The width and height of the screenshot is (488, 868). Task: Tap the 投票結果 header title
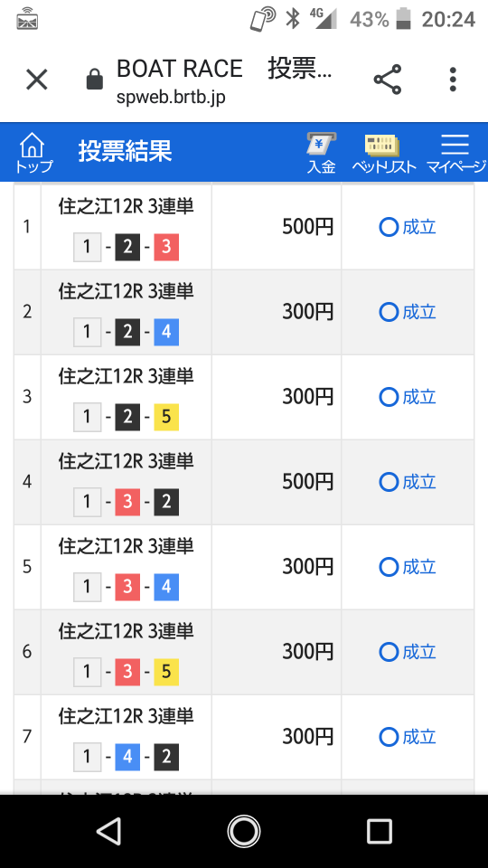(125, 151)
